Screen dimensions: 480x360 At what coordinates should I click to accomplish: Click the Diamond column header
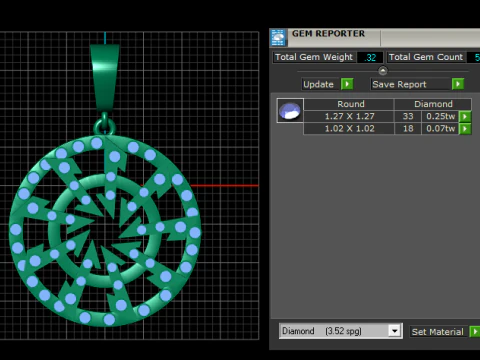coord(433,104)
